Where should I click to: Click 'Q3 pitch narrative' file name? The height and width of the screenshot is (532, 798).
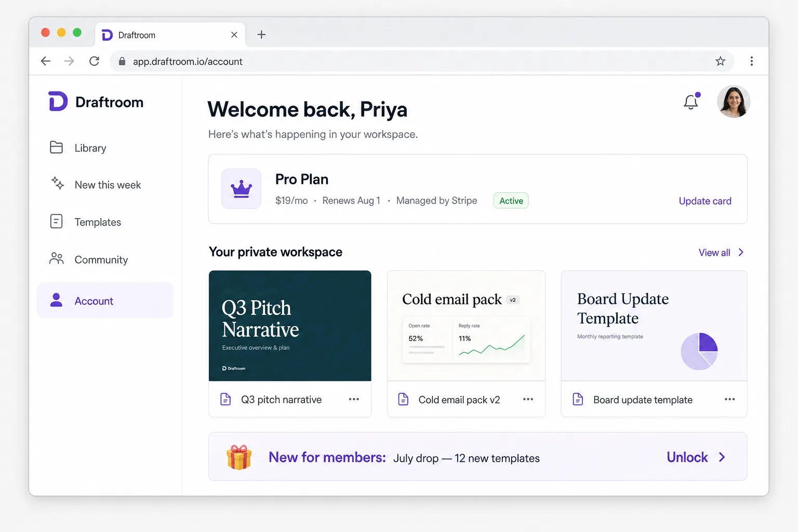pos(282,400)
